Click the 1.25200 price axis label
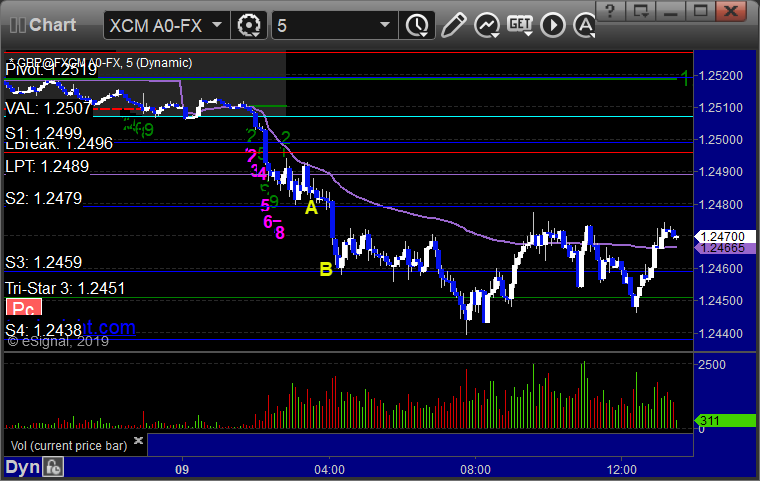The width and height of the screenshot is (760, 481). [x=720, y=76]
